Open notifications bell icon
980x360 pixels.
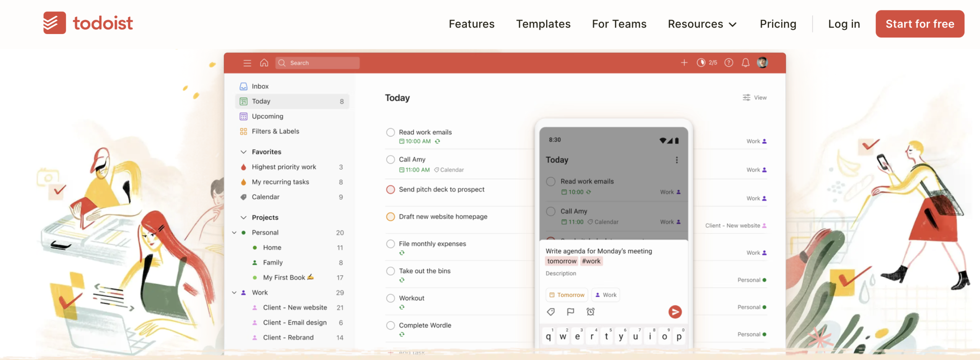click(x=745, y=62)
